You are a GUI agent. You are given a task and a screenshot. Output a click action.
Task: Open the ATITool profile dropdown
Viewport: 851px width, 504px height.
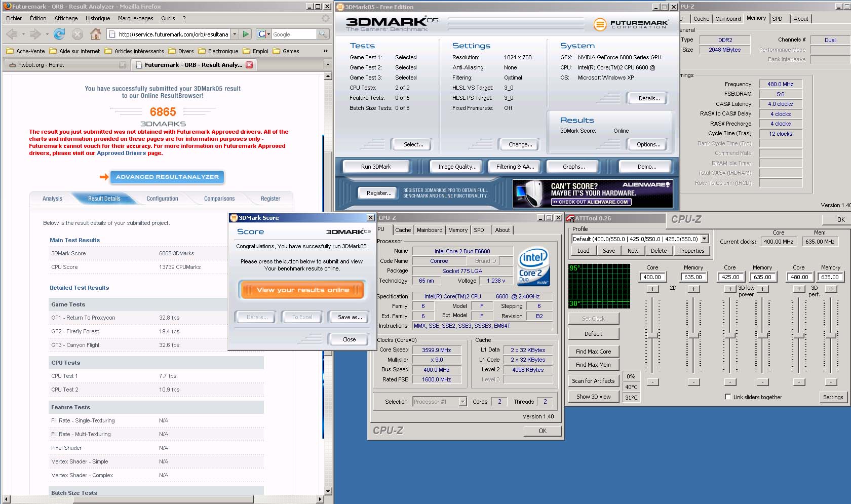pyautogui.click(x=704, y=239)
